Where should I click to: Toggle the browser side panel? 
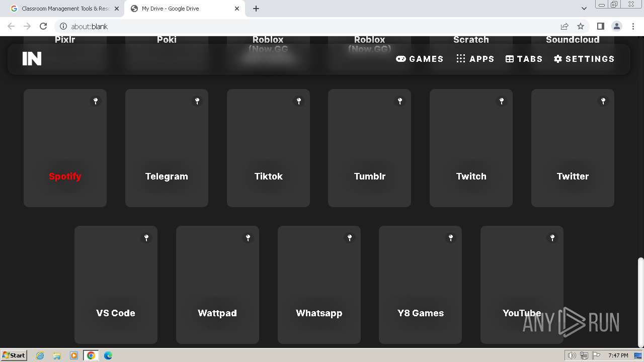pos(600,26)
